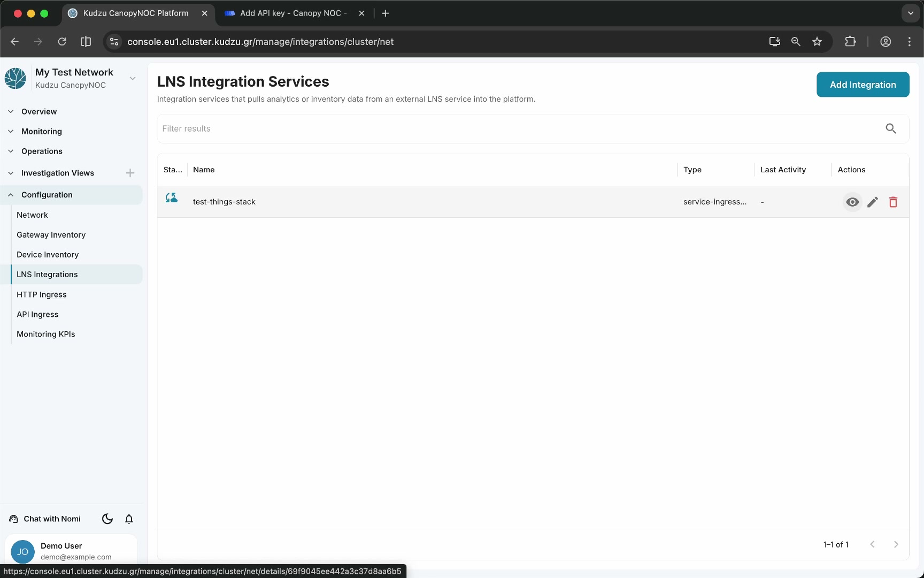924x578 pixels.
Task: Click the 1–1 of 1 pagination text
Action: click(x=836, y=544)
